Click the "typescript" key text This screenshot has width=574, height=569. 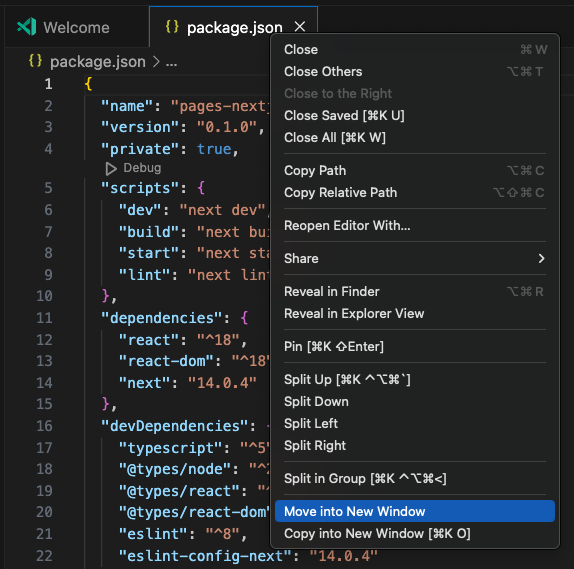tap(171, 448)
